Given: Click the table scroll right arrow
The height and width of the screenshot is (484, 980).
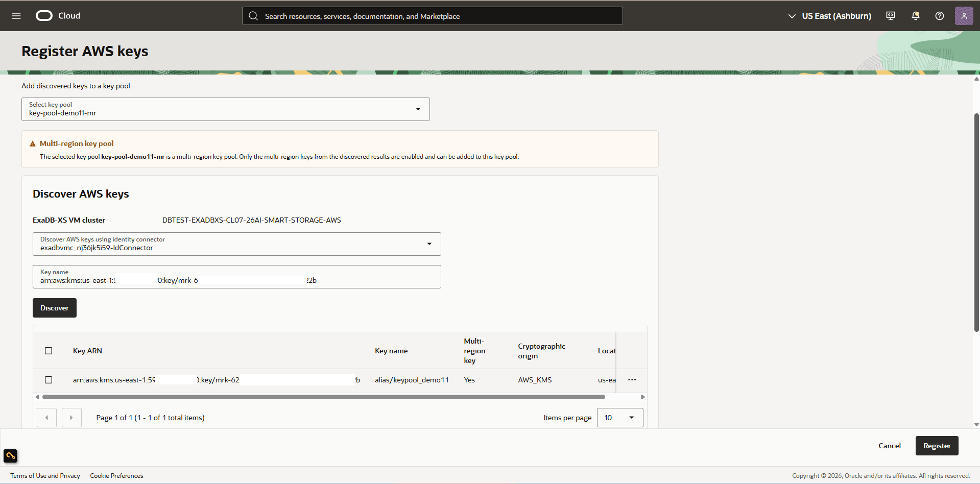Looking at the screenshot, I should pyautogui.click(x=643, y=397).
